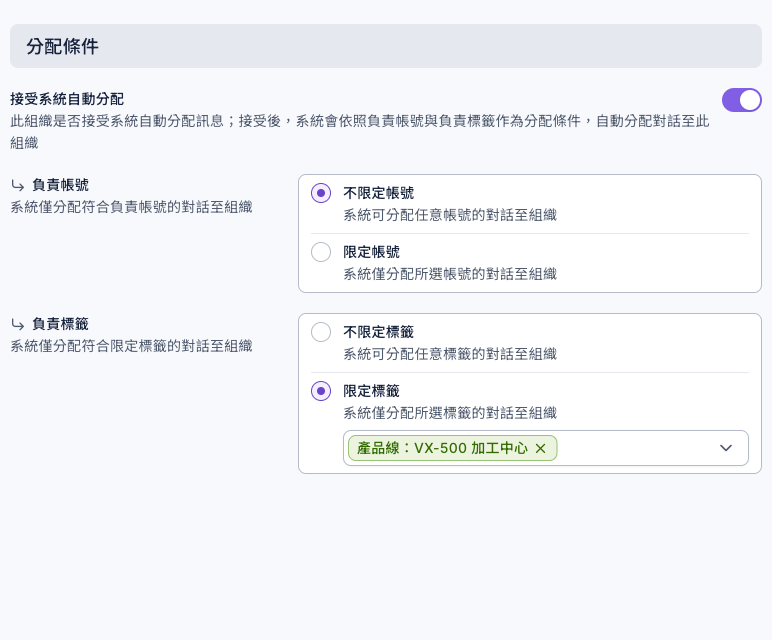Click the 系統僅分配符合負責帳號的對話至組織 text
The image size is (772, 640).
(x=131, y=207)
